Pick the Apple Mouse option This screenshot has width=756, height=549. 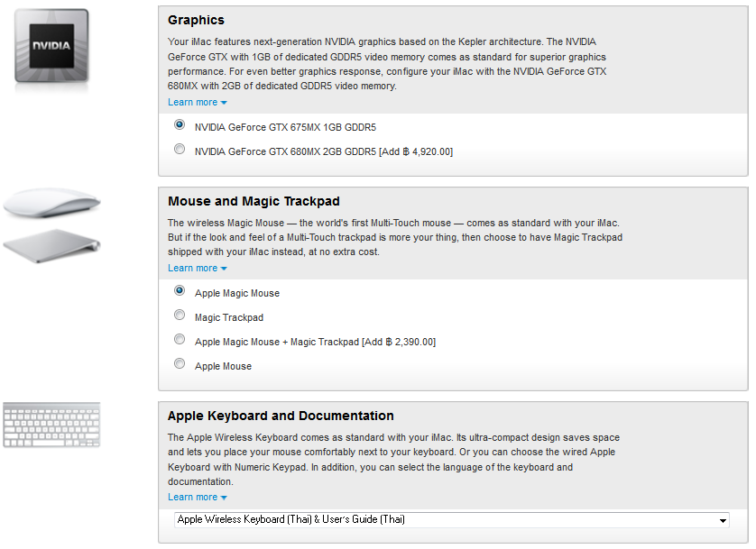click(x=180, y=363)
